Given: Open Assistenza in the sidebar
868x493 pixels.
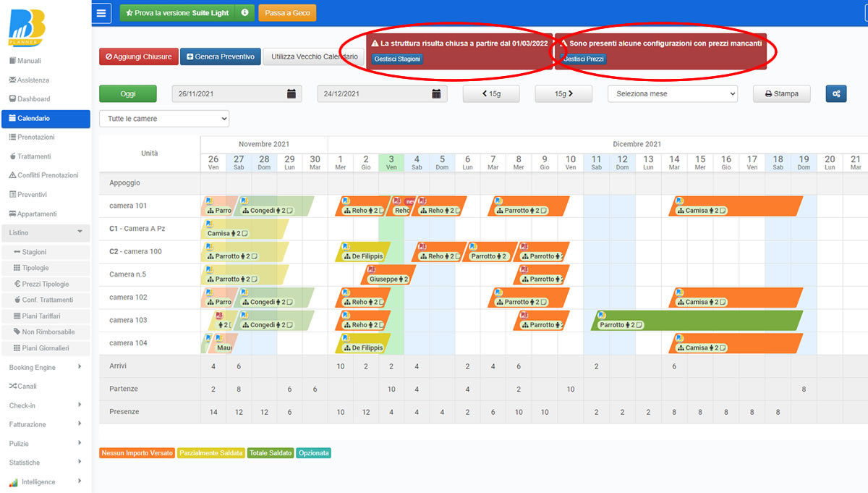Looking at the screenshot, I should 33,80.
